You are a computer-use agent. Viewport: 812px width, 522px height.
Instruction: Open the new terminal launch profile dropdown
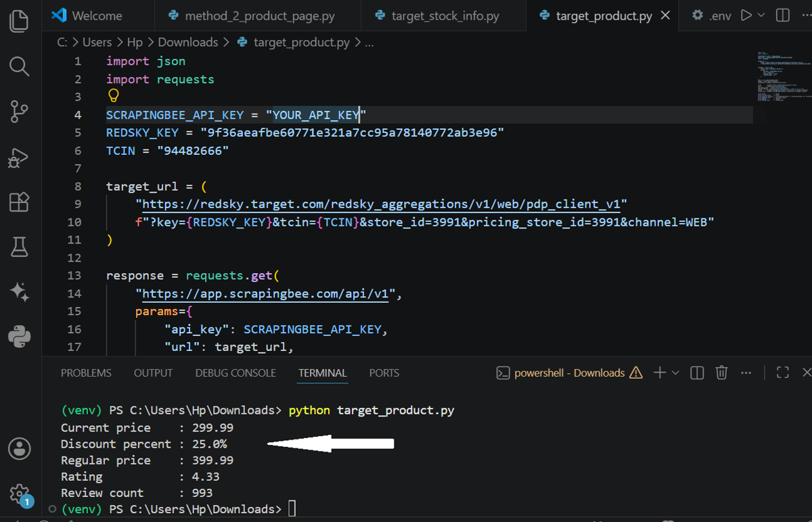pos(675,373)
